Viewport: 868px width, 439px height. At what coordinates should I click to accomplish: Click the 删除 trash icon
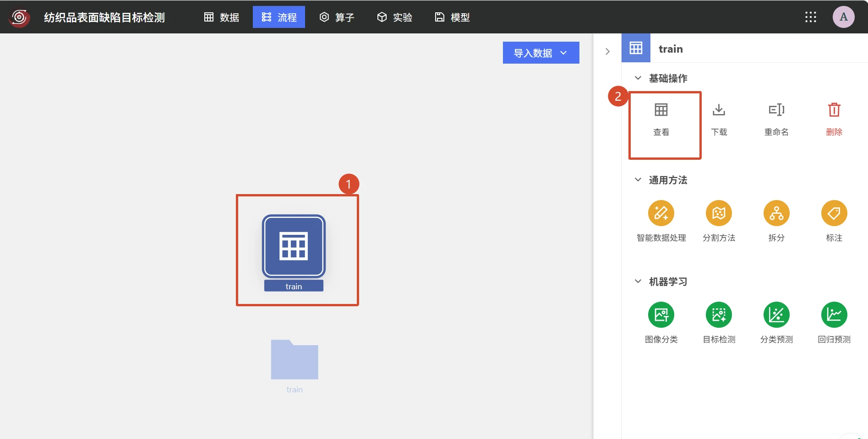pyautogui.click(x=834, y=110)
